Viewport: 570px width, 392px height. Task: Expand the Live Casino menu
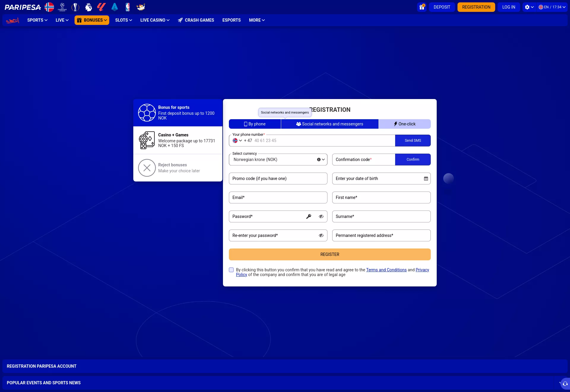tap(155, 20)
